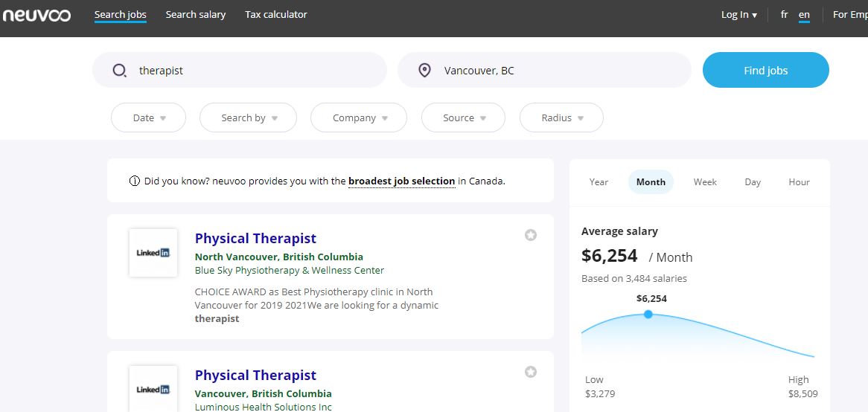Click the 'Based on 3,484 salaries' text
Image resolution: width=868 pixels, height=412 pixels.
634,279
